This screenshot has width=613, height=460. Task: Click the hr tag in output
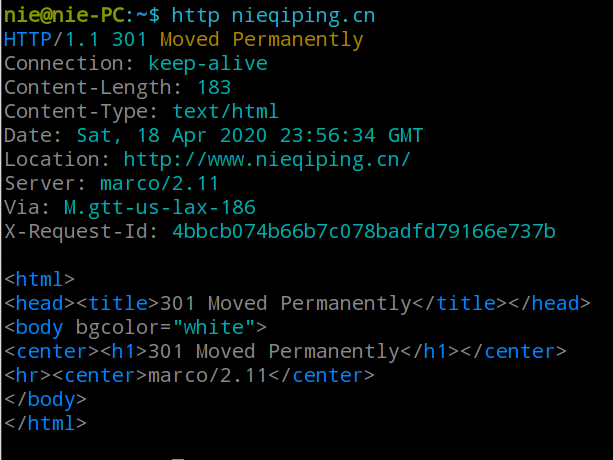click(28, 376)
